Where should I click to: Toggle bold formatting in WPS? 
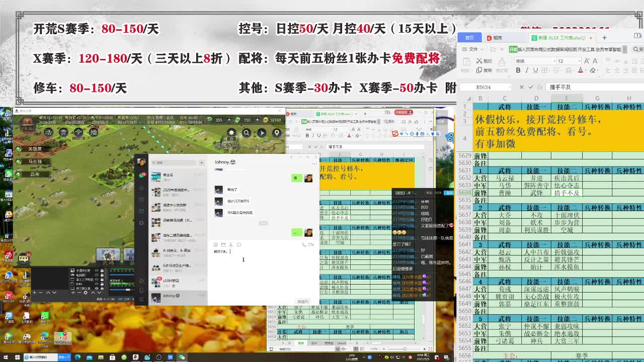click(518, 70)
